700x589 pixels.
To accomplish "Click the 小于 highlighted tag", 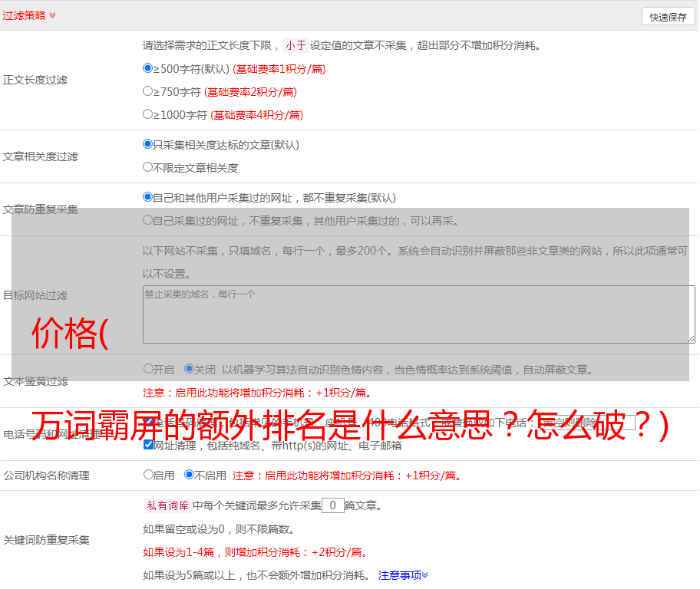I will (296, 45).
